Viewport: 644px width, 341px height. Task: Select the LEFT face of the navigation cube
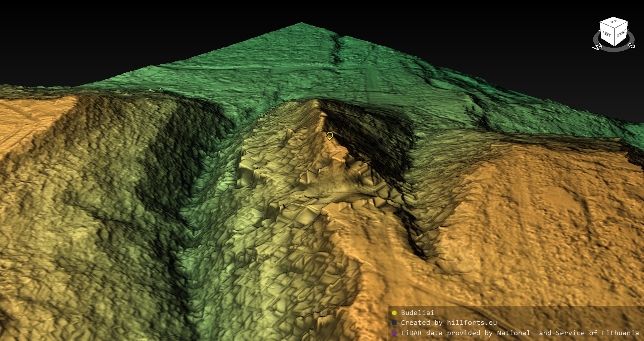click(607, 34)
